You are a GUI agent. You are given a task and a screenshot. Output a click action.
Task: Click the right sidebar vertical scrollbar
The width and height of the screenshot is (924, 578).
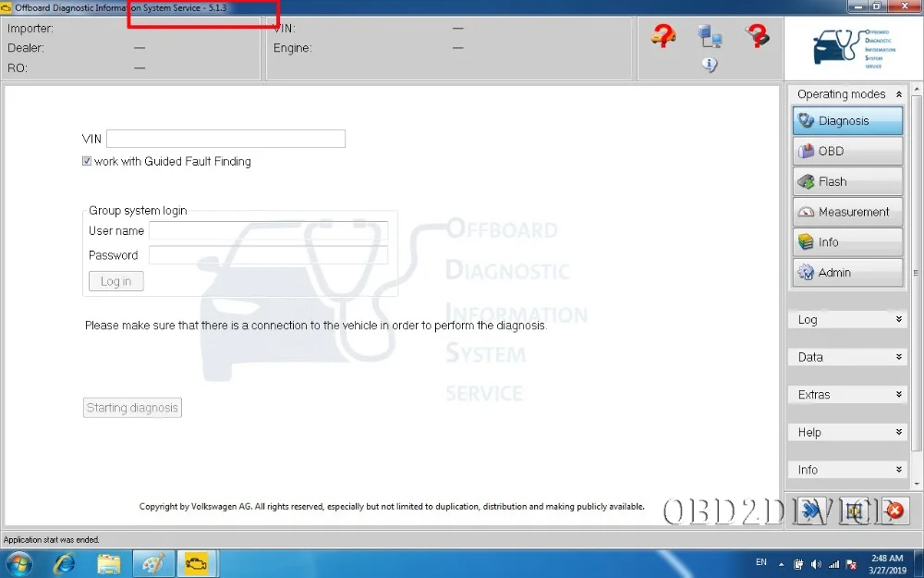click(x=917, y=271)
